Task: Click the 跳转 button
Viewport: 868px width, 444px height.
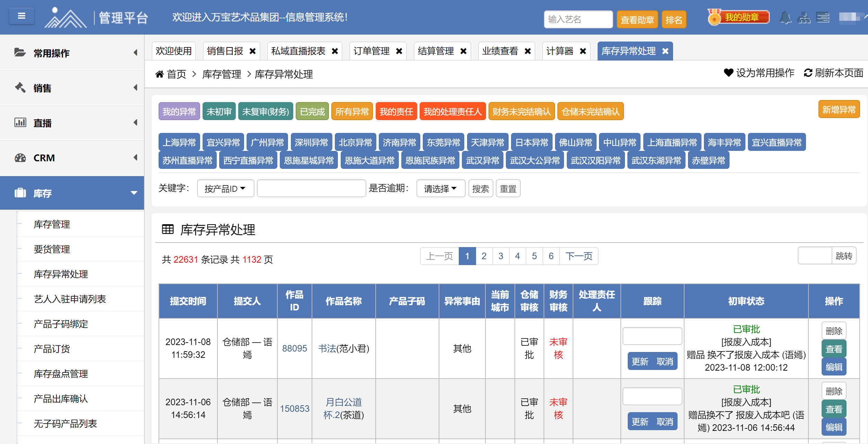Action: (844, 256)
